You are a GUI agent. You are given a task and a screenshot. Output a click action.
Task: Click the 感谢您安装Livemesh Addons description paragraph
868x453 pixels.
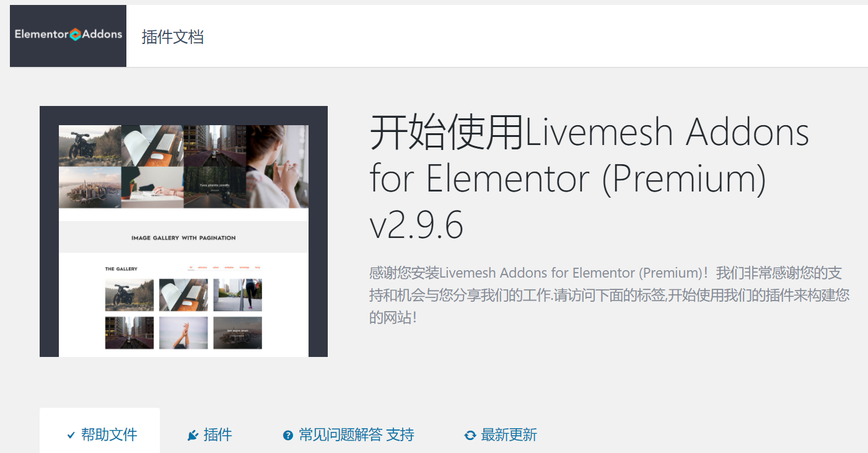pyautogui.click(x=610, y=296)
